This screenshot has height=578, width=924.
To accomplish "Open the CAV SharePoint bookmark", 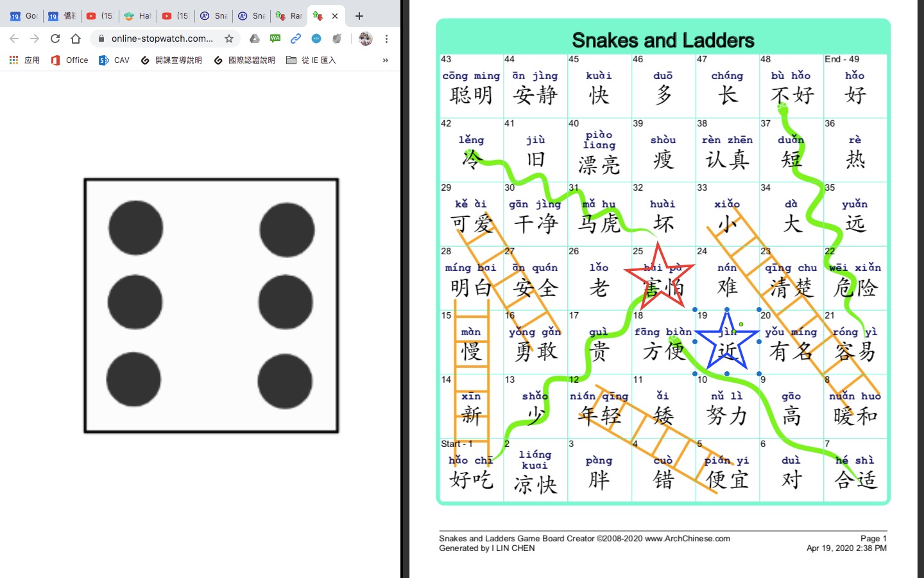I will pos(114,60).
